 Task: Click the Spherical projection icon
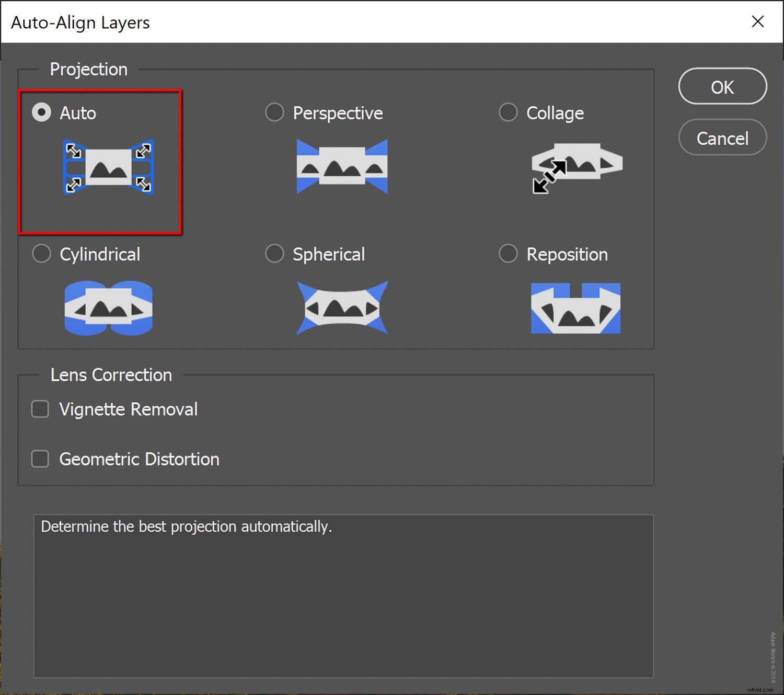click(342, 307)
